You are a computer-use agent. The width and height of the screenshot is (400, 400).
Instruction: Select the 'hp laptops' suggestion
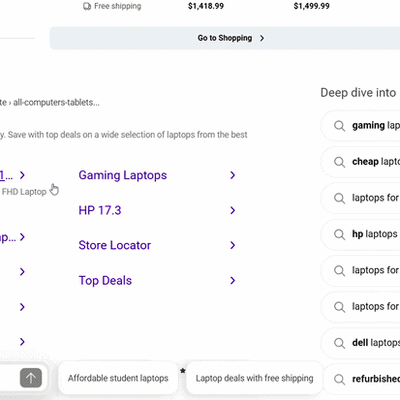coord(361,234)
